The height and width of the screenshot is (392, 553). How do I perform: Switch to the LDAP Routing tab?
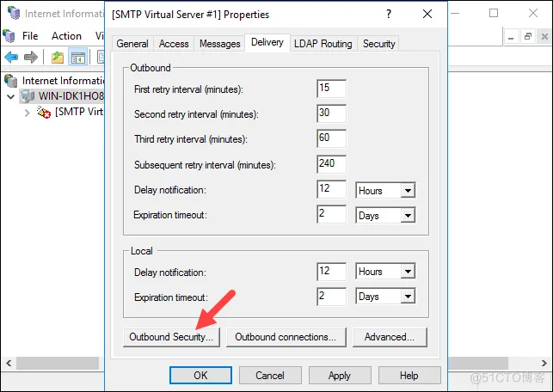coord(323,43)
